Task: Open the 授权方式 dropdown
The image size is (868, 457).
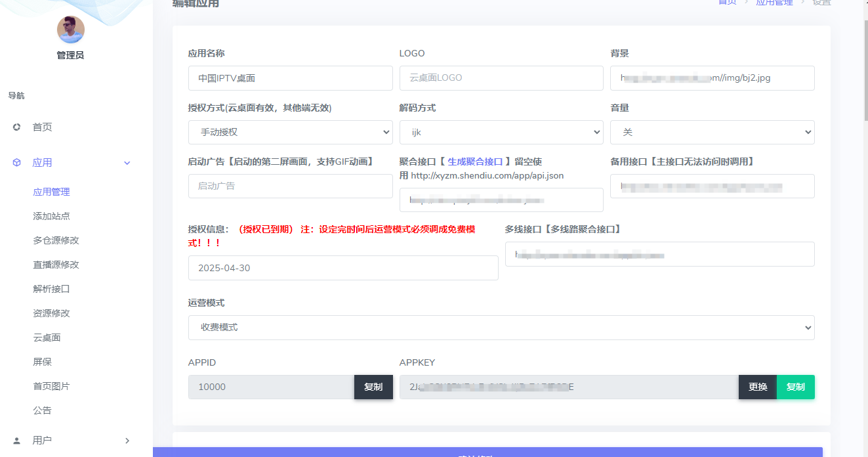Action: 290,132
